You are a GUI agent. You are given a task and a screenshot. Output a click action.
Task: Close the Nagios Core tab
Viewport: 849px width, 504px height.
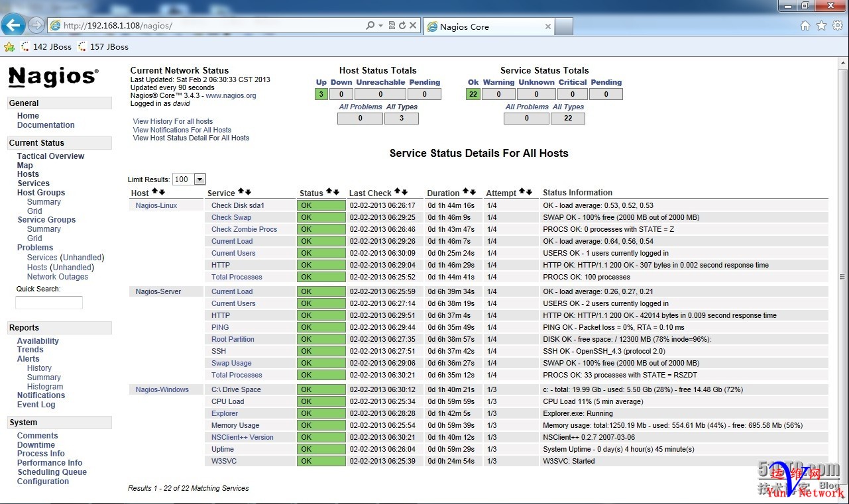(x=548, y=26)
